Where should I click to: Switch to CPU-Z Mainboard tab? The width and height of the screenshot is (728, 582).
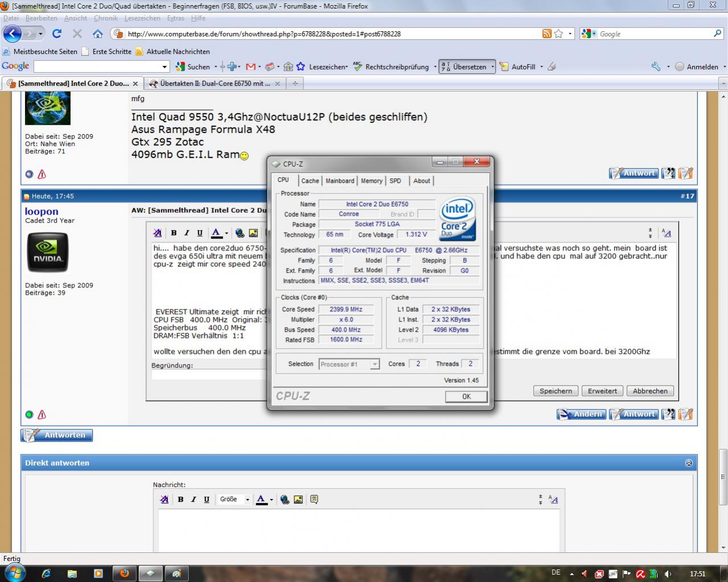click(x=340, y=180)
